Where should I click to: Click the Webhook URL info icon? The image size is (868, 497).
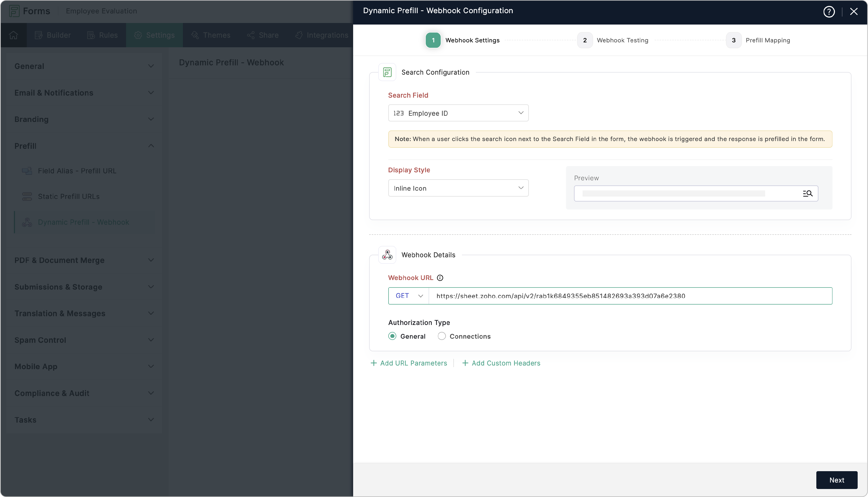pos(440,277)
